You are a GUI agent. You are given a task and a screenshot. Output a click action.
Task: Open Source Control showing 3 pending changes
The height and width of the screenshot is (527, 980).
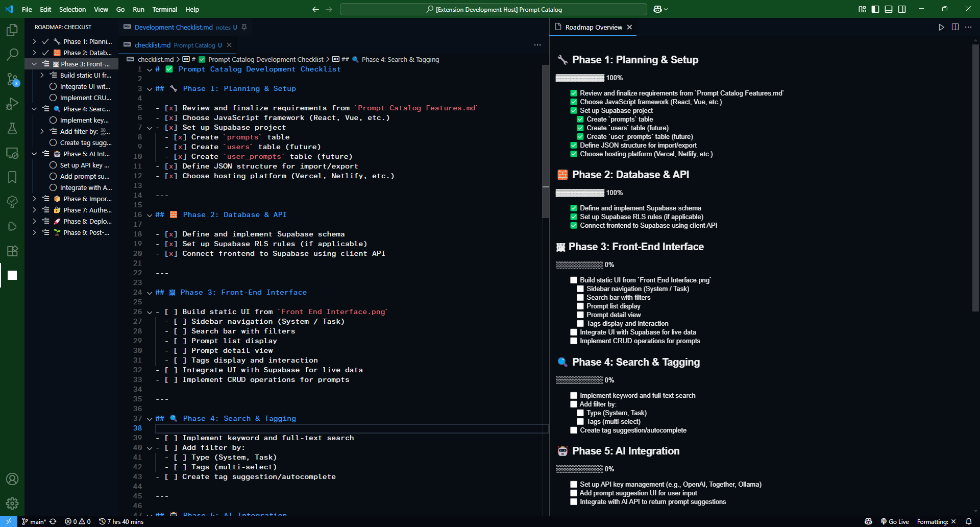coord(12,79)
